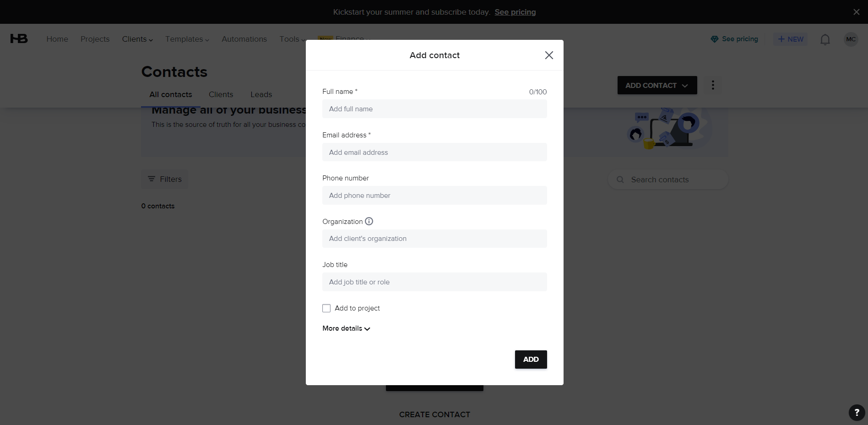Click the Organization info tooltip icon
Image resolution: width=868 pixels, height=425 pixels.
coord(369,221)
